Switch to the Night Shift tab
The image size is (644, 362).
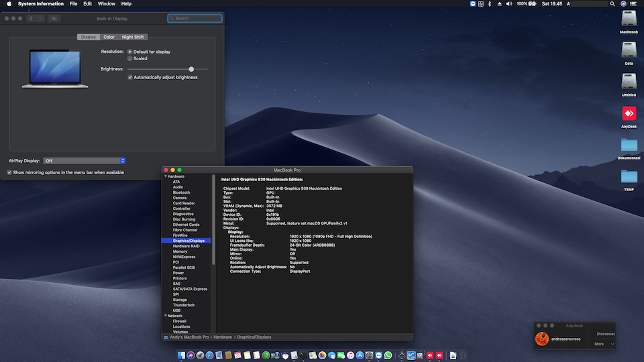pyautogui.click(x=132, y=37)
